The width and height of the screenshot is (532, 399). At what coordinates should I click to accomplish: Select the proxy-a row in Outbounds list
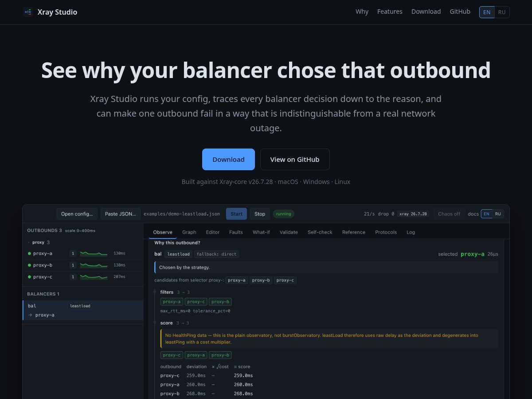(82, 254)
